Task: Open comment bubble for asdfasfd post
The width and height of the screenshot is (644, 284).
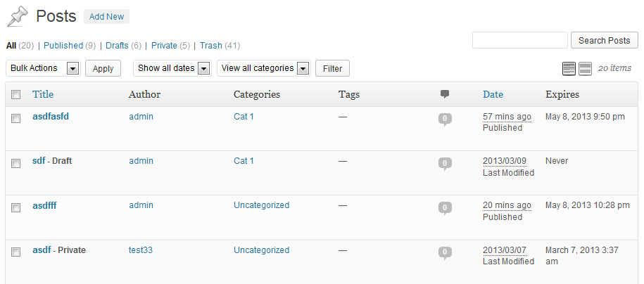Action: (445, 119)
